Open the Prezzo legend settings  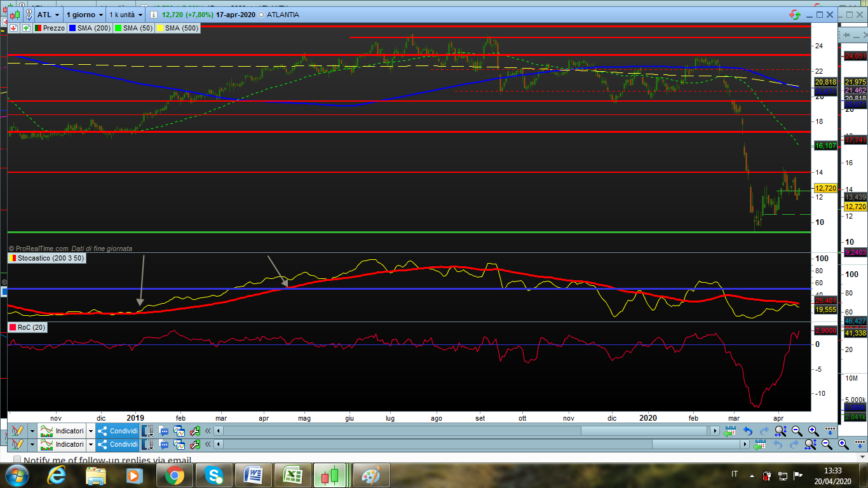pos(49,28)
